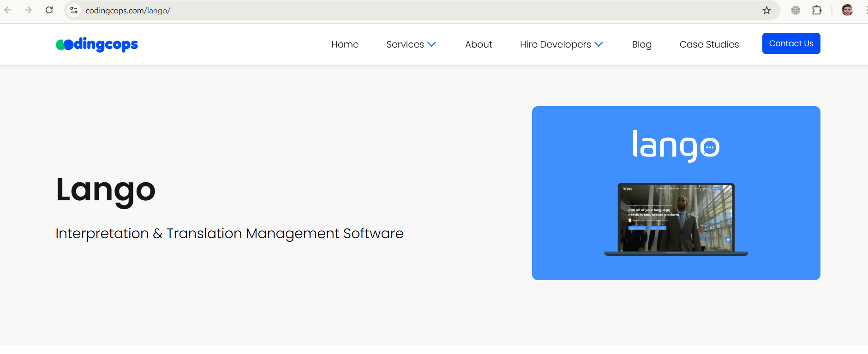Open the About menu item
Image resolution: width=868 pixels, height=354 pixels.
pyautogui.click(x=479, y=44)
